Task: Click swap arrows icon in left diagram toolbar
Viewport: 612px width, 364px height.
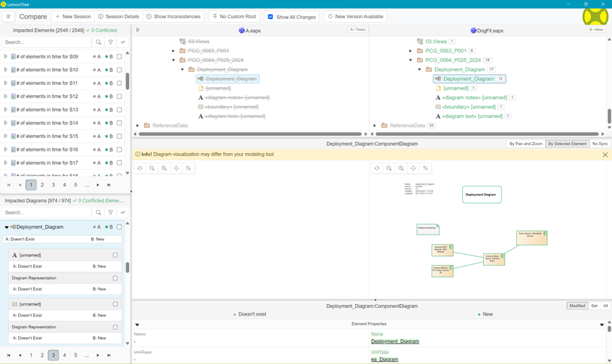Action: (x=188, y=168)
